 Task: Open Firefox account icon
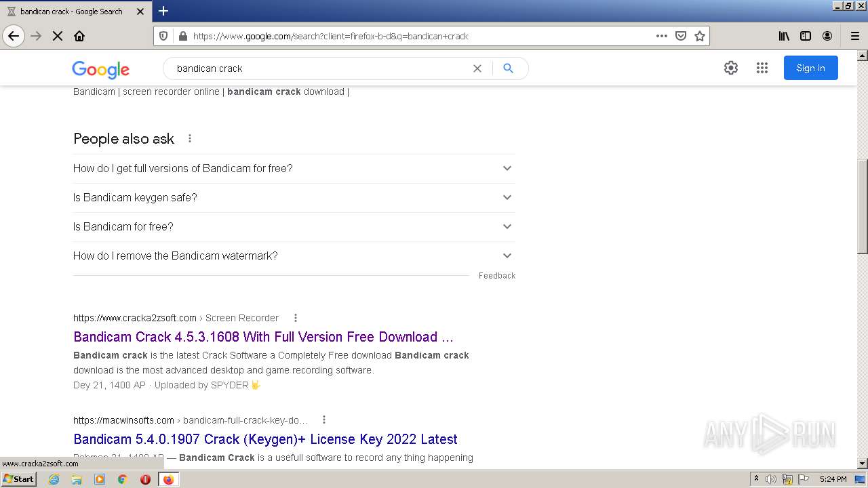827,36
